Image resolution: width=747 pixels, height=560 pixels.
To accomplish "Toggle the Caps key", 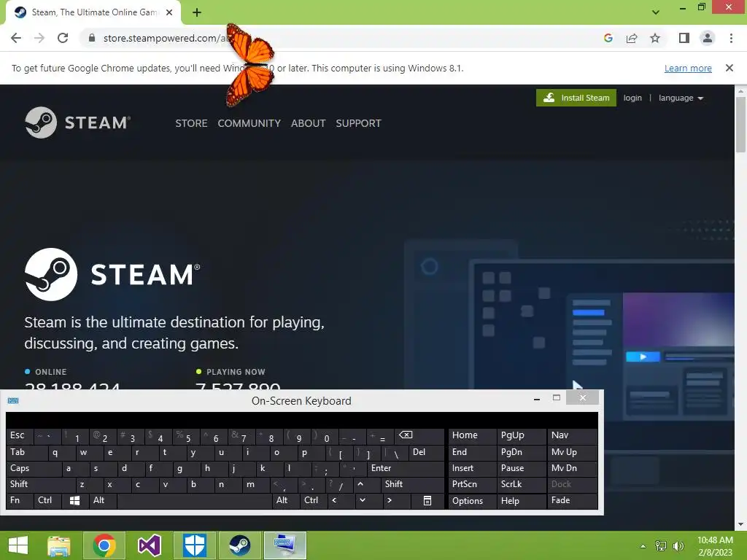I will click(34, 469).
